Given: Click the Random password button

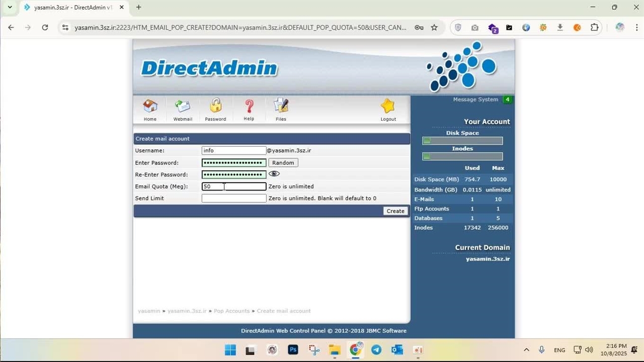Looking at the screenshot, I should click(283, 163).
